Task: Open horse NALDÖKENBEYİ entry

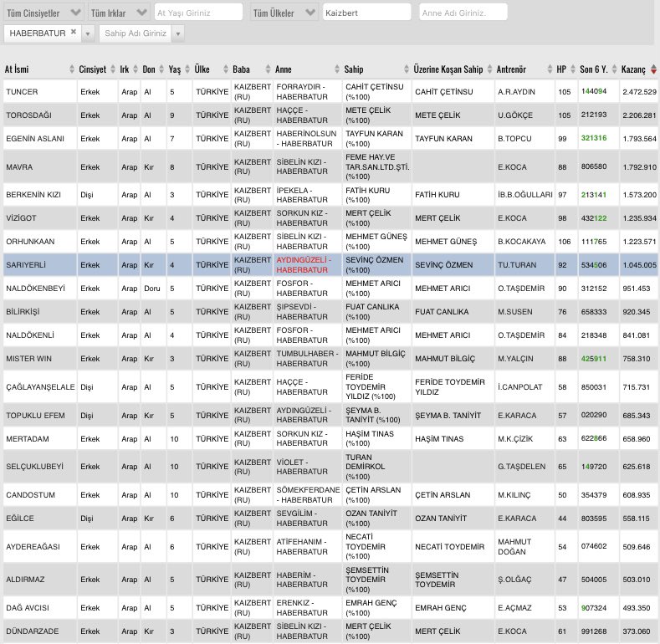Action: point(36,289)
